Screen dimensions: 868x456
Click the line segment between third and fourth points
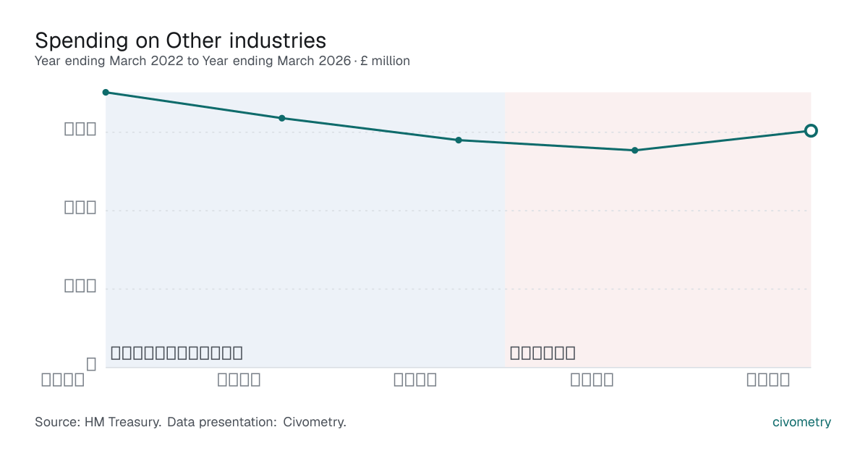[547, 145]
